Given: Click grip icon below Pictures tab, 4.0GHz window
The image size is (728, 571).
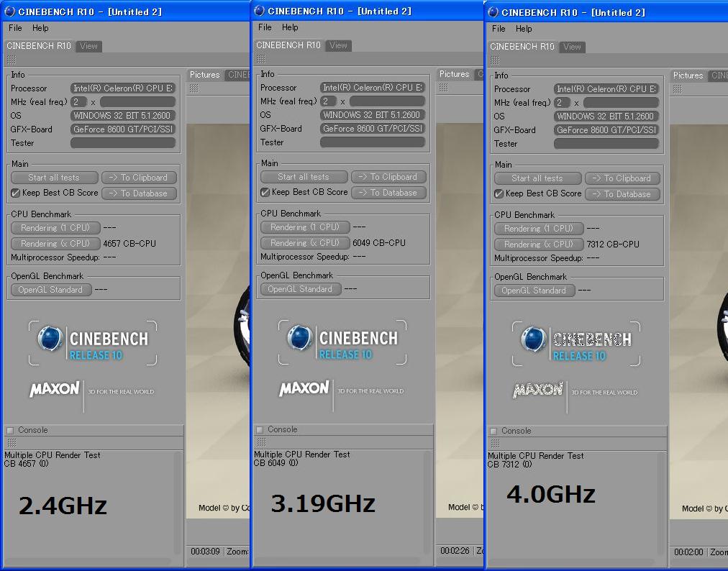Looking at the screenshot, I should tap(678, 88).
